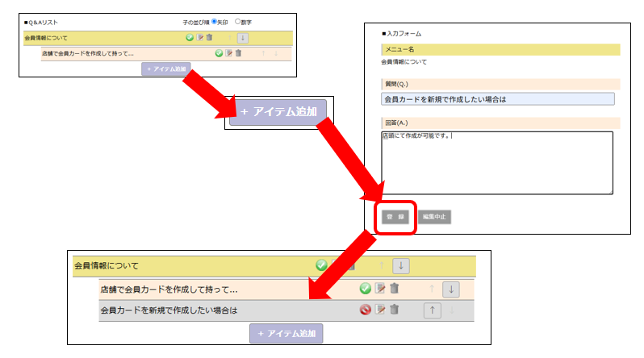
Task: Click the red unpublished icon on 会員カードを新規で作成したい場合は row
Action: 365,310
